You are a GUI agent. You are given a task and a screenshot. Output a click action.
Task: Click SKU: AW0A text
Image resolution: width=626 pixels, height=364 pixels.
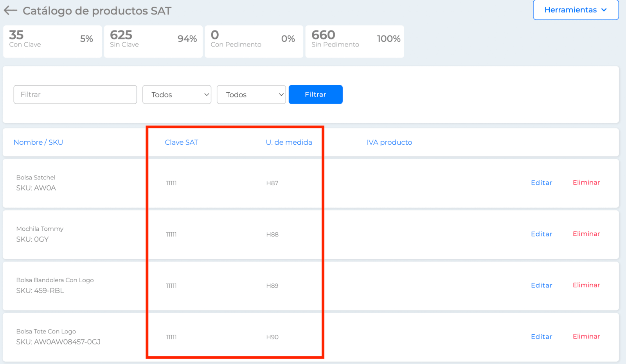(x=36, y=188)
